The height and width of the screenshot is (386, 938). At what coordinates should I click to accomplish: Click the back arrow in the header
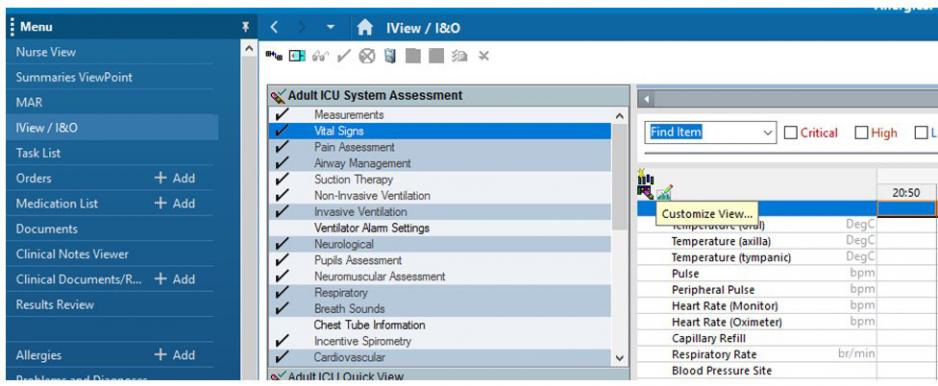(x=274, y=28)
